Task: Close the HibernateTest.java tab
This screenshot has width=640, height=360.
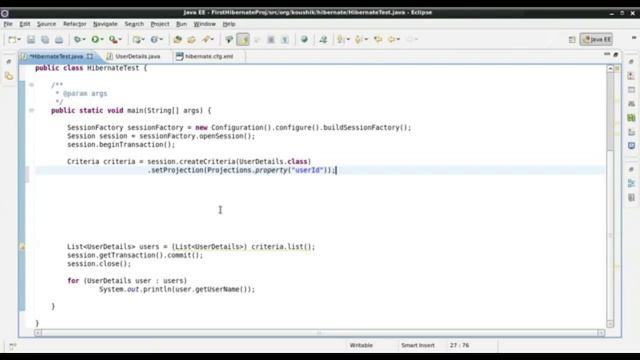Action: click(89, 56)
